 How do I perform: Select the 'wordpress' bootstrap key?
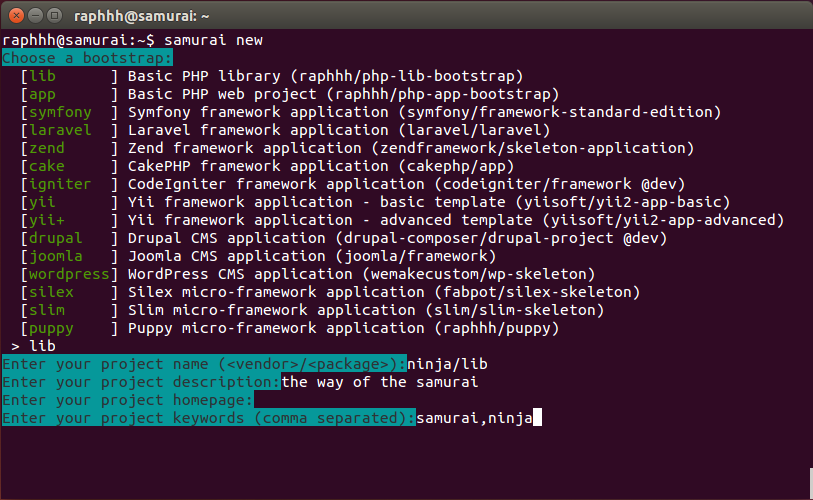[x=69, y=274]
